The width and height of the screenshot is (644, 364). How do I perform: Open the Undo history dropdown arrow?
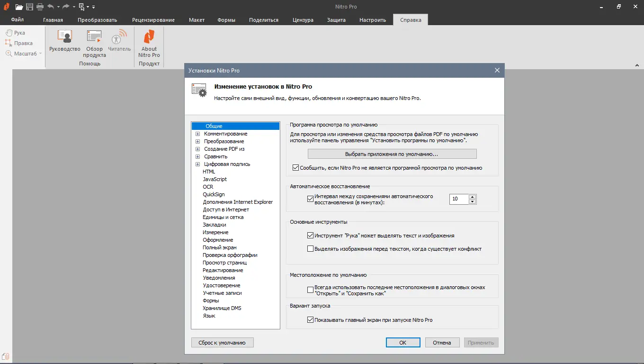coord(58,7)
